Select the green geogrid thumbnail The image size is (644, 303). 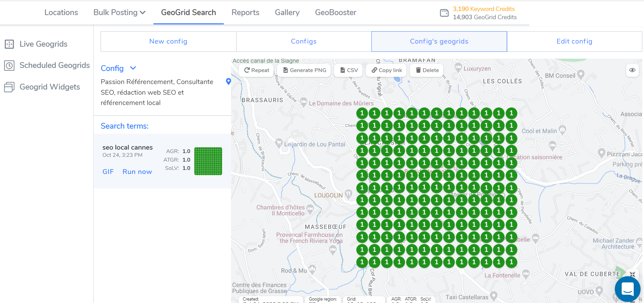(x=208, y=161)
